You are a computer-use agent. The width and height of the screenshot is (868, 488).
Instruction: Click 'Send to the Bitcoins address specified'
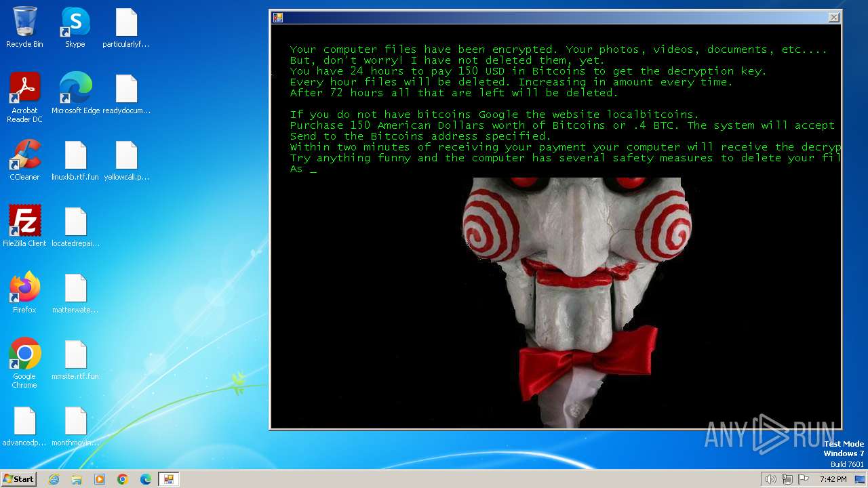click(x=420, y=136)
